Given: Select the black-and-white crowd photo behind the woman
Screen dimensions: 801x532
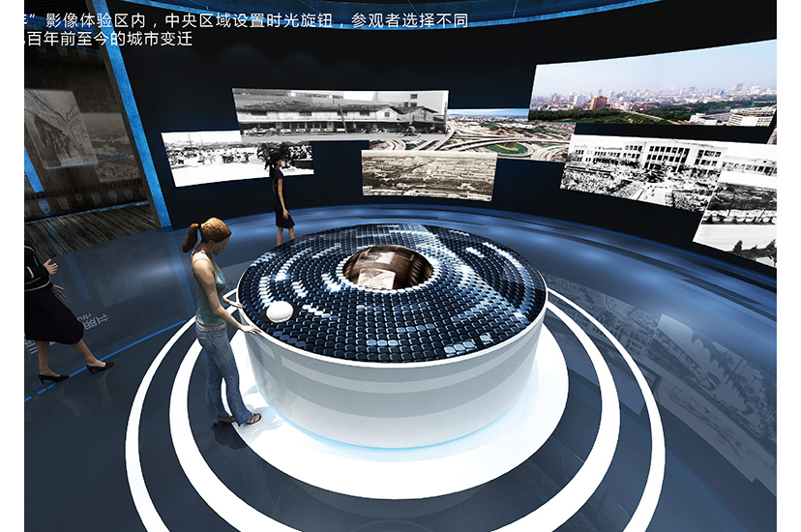Looking at the screenshot, I should coord(236,158).
